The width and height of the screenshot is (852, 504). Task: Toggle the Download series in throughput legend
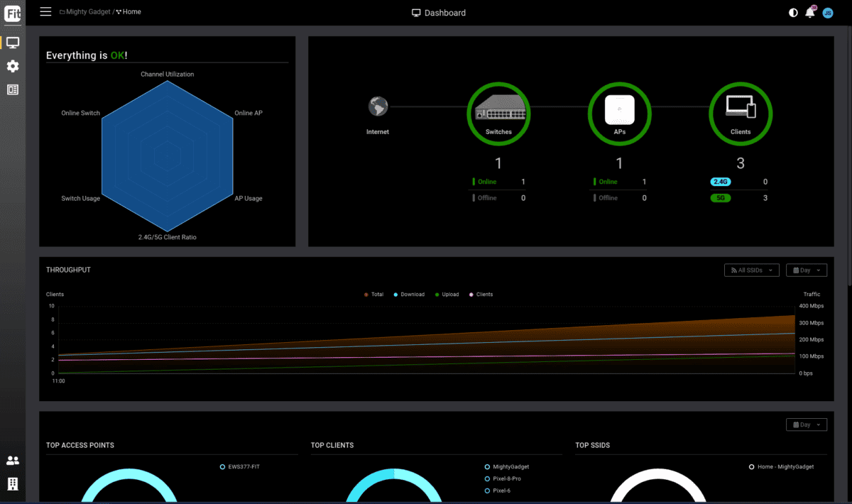click(408, 294)
